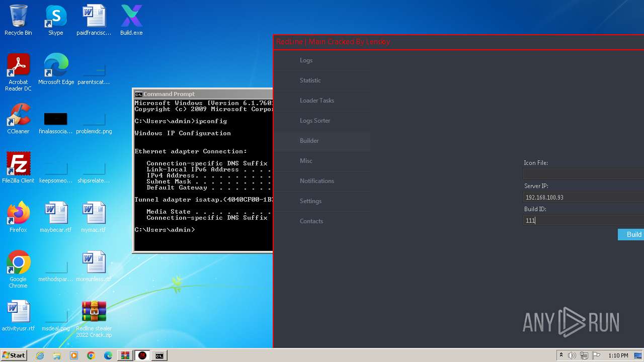Open the volume speaker tray icon
The width and height of the screenshot is (644, 362).
(572, 355)
